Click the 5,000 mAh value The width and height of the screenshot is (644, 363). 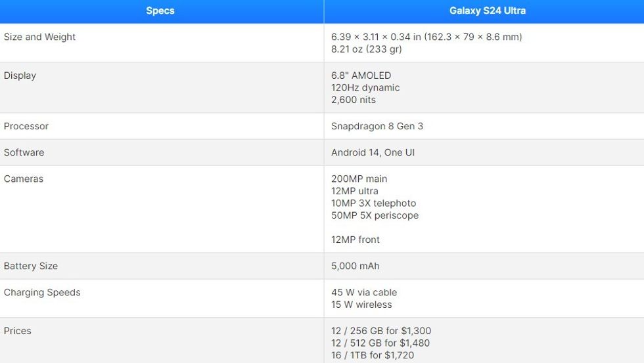pyautogui.click(x=356, y=267)
